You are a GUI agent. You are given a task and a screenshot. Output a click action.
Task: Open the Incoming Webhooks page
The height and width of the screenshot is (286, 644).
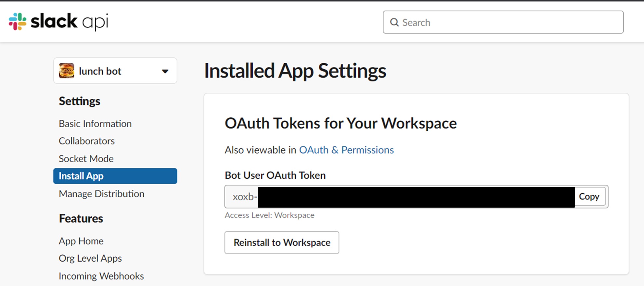[101, 276]
